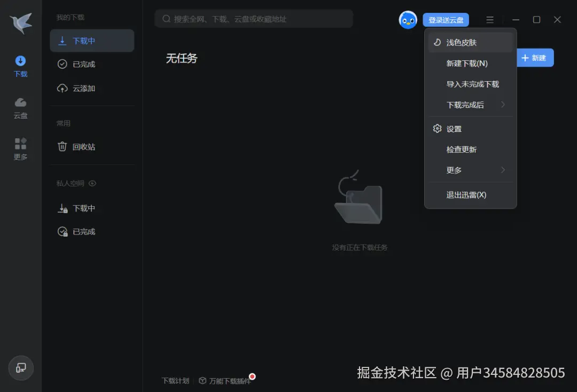
Task: Select 下载中 under 我的下载
Action: 92,41
